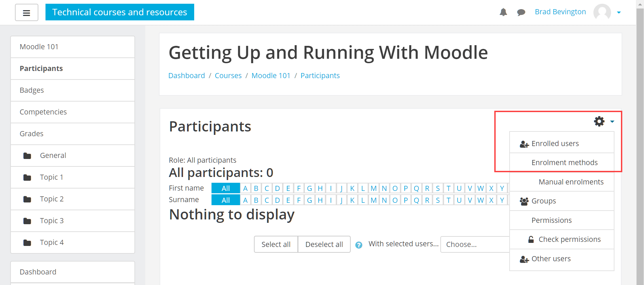Viewport: 644px width, 285px height.
Task: Expand the user menu dropdown arrow
Action: coord(619,13)
